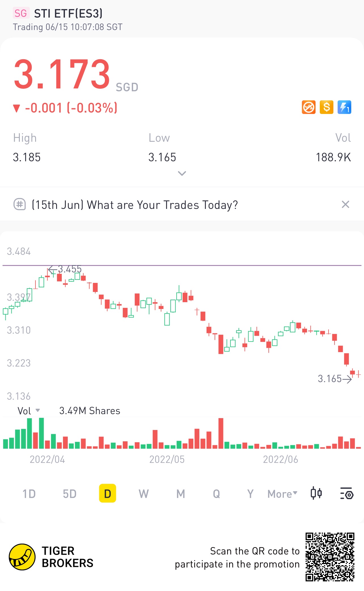Tap the SG market badge

21,13
